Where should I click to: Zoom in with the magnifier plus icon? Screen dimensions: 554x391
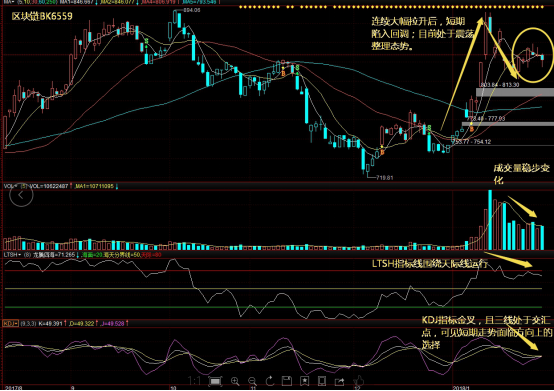[235, 381]
